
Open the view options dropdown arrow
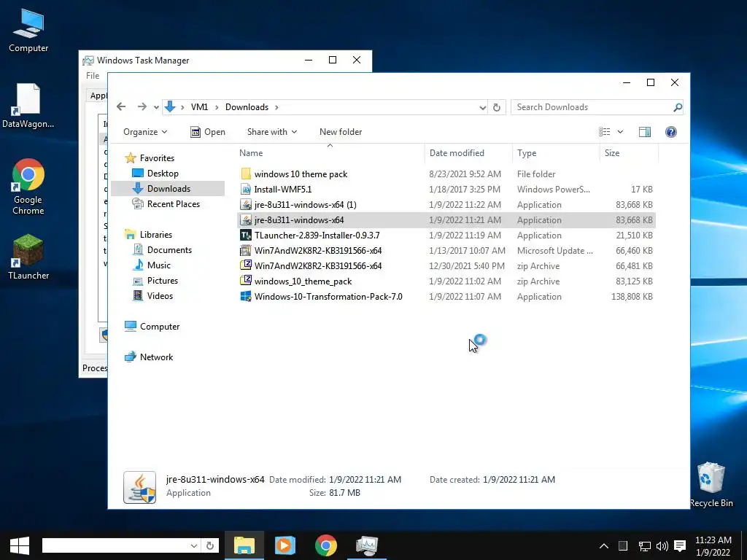tap(620, 132)
